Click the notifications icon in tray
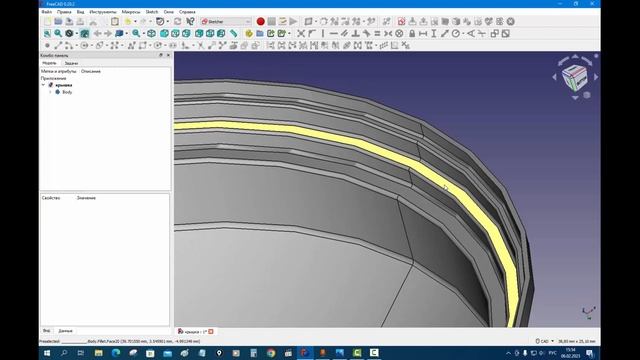 coord(589,353)
